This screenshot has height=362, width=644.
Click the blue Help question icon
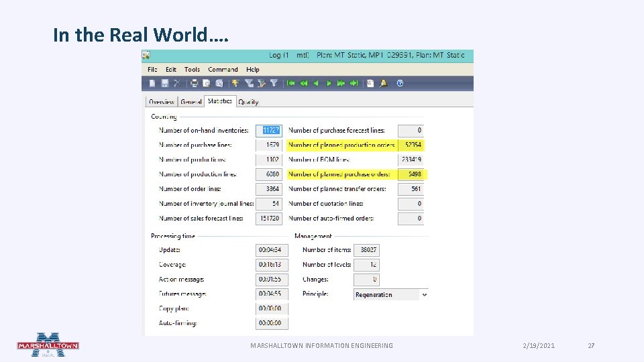coord(400,83)
